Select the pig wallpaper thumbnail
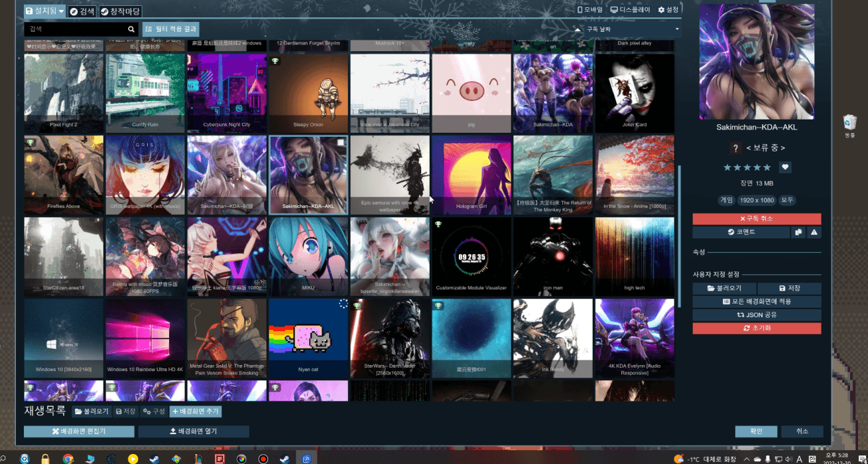 [471, 93]
